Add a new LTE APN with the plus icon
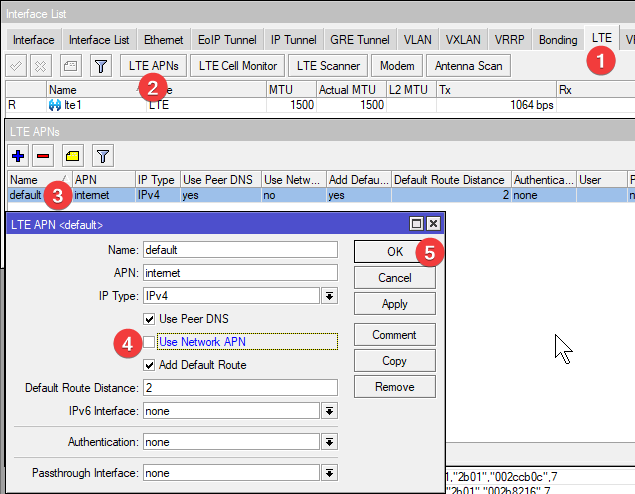635x494 pixels. point(18,156)
